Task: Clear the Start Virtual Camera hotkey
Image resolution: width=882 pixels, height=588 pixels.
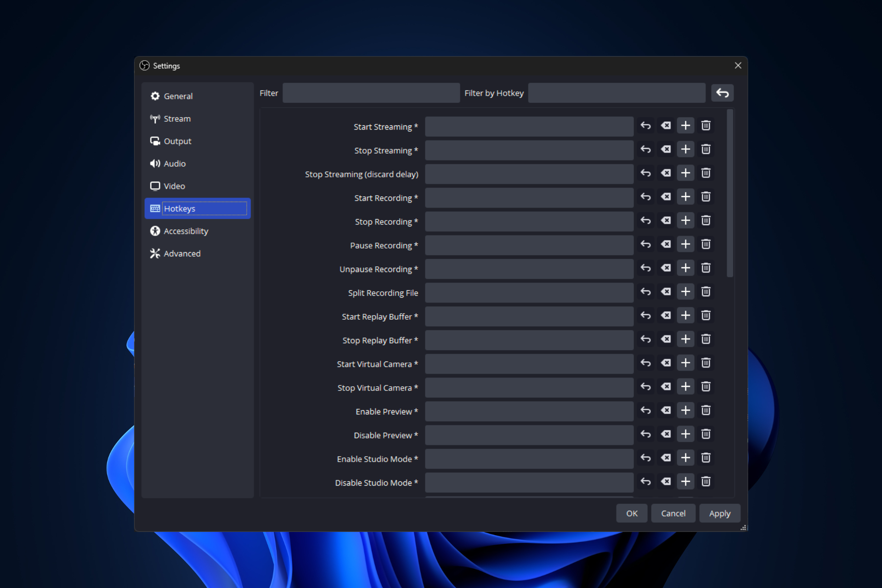Action: pos(666,363)
